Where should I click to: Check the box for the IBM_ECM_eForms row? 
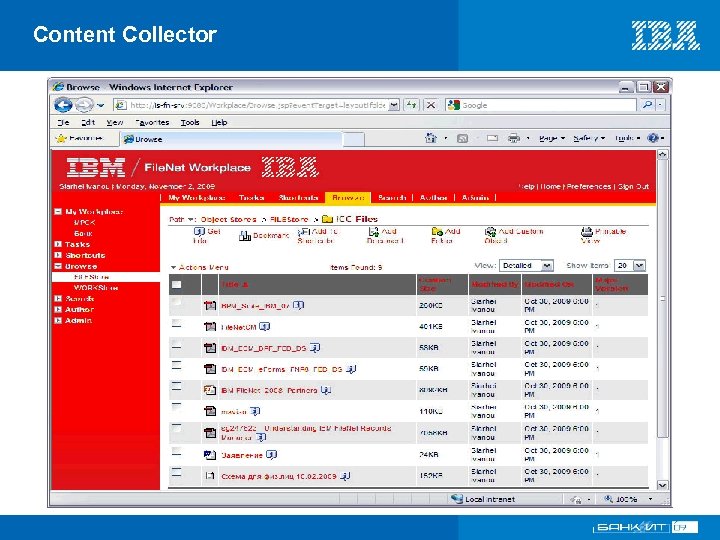click(176, 366)
